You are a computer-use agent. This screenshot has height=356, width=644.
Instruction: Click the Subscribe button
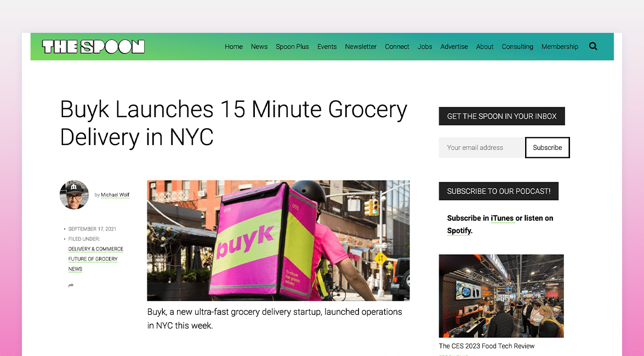pos(548,147)
